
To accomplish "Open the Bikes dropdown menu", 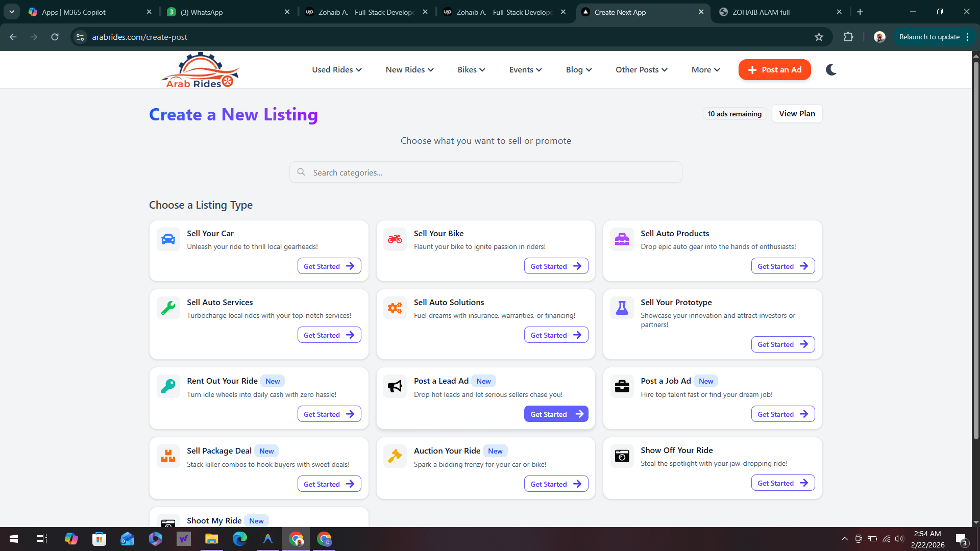I will click(x=471, y=69).
